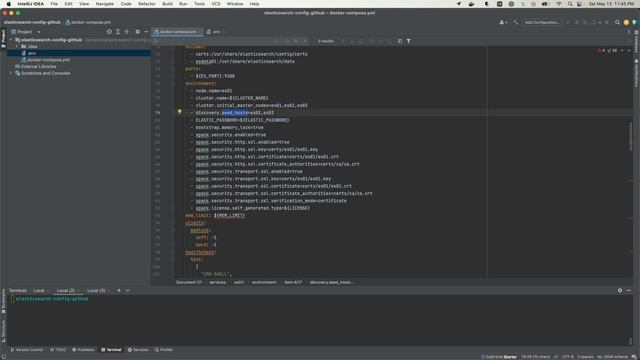Click the 'environment' breadcrumb
This screenshot has height=360, width=640.
pyautogui.click(x=264, y=282)
